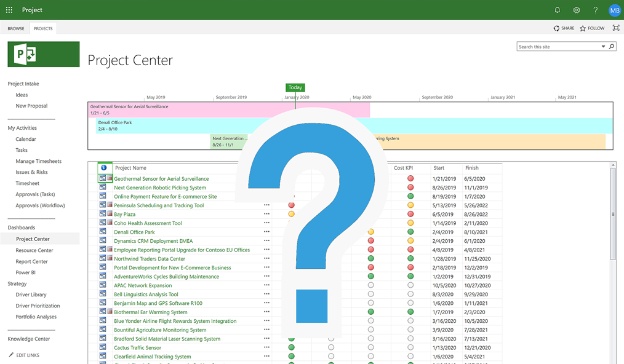Click the info column header icon
Image resolution: width=624 pixels, height=364 pixels.
(104, 168)
